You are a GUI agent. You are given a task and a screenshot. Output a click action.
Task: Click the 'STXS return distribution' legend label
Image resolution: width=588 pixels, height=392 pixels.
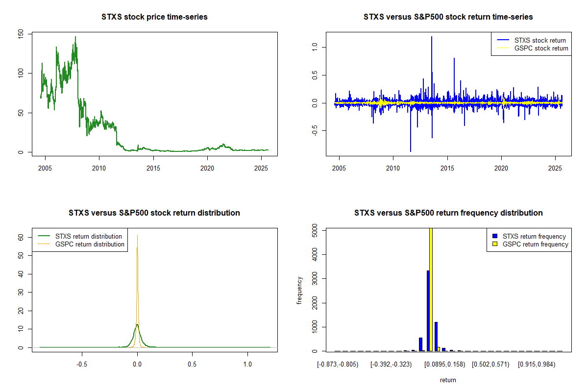(89, 236)
